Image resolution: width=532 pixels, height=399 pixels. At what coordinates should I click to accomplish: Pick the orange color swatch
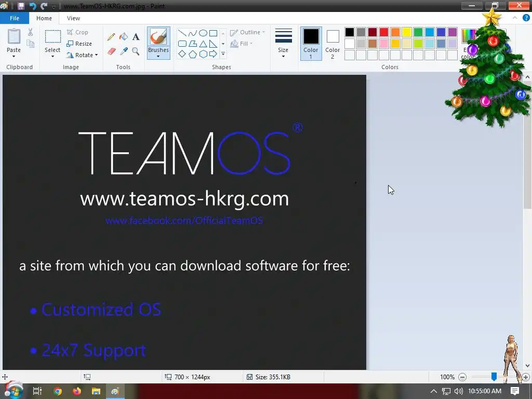click(395, 32)
